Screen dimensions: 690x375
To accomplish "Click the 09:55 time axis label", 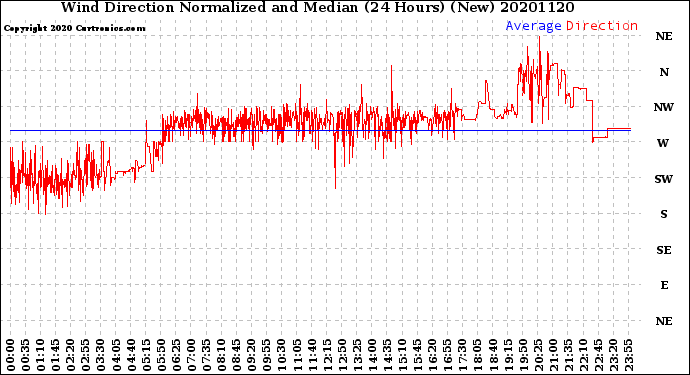I will click(267, 355).
